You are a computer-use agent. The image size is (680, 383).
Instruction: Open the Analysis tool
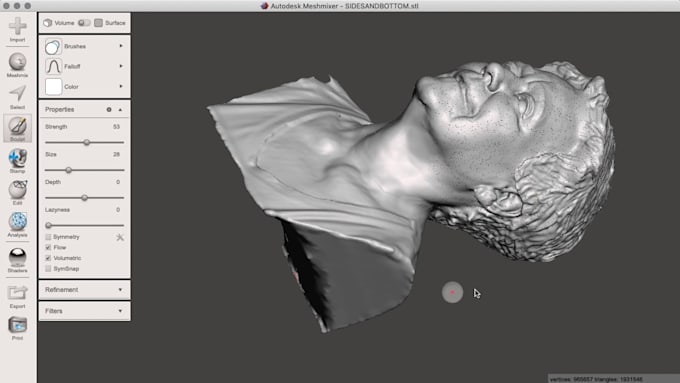click(x=17, y=225)
